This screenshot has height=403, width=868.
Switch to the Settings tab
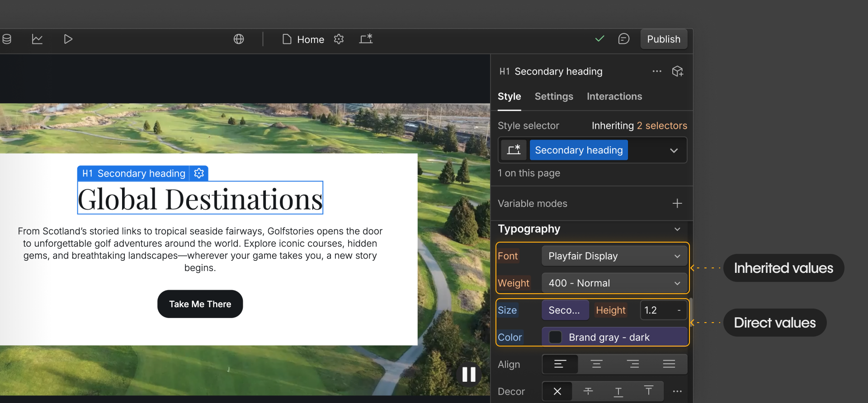click(x=554, y=96)
